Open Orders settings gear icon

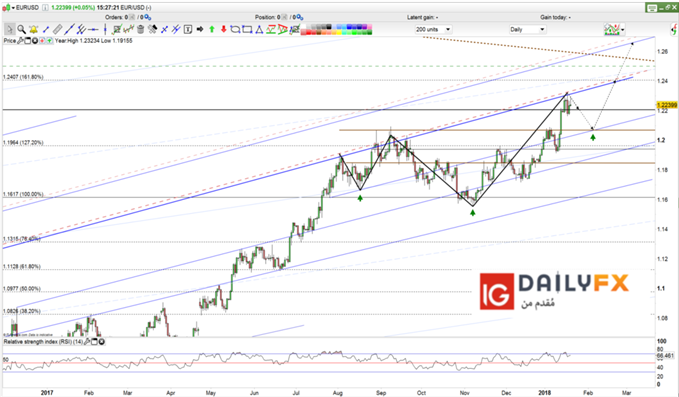[148, 17]
